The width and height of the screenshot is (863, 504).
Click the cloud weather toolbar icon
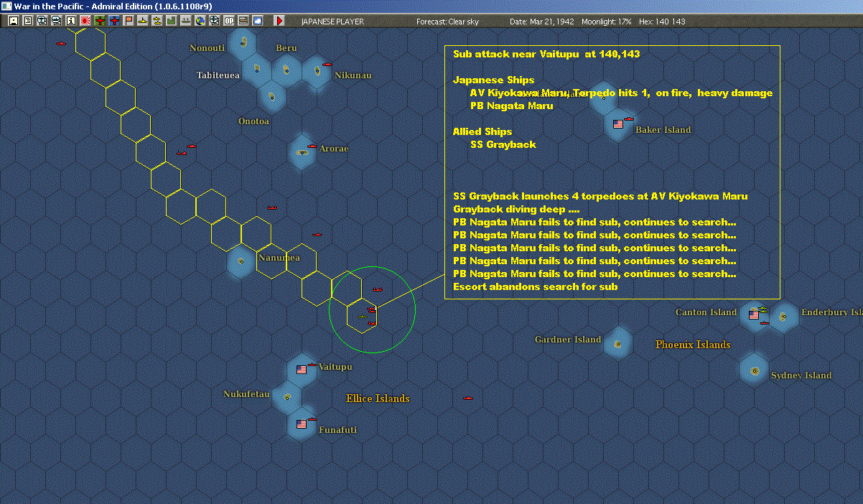click(257, 21)
